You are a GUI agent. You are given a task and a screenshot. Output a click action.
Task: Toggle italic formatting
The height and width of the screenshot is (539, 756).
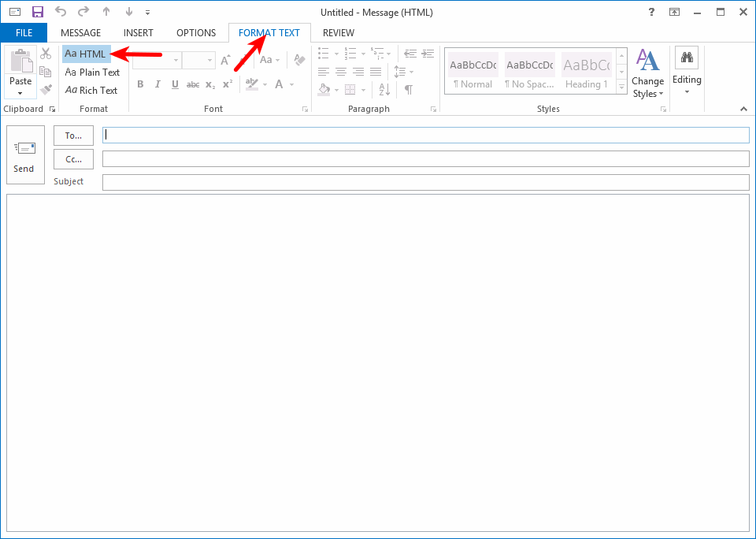(157, 84)
